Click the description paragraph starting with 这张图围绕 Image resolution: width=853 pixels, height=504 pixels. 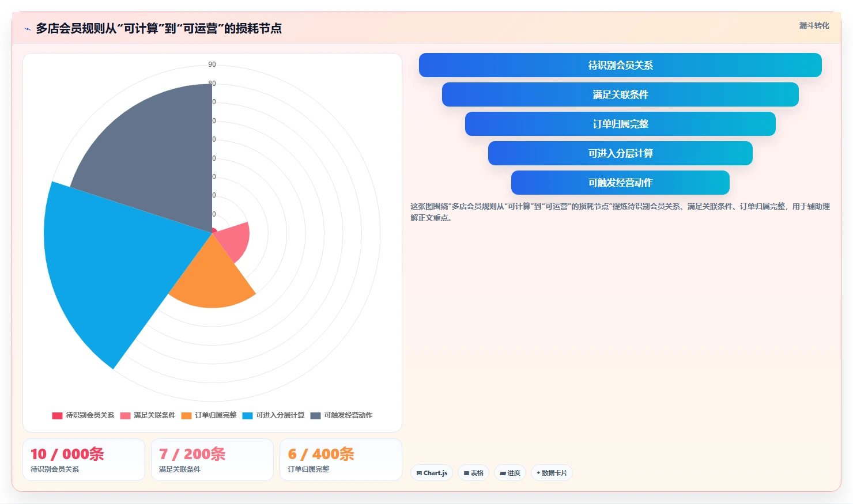(620, 212)
